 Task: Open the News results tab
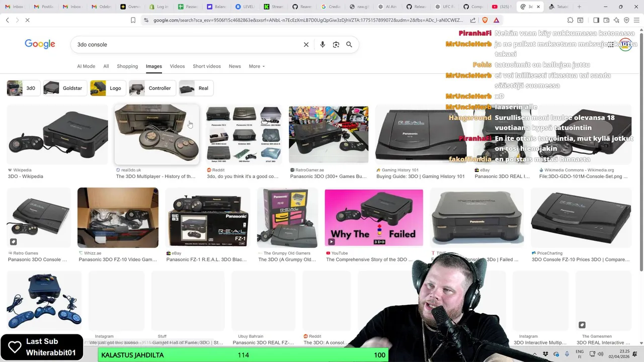[x=234, y=66]
